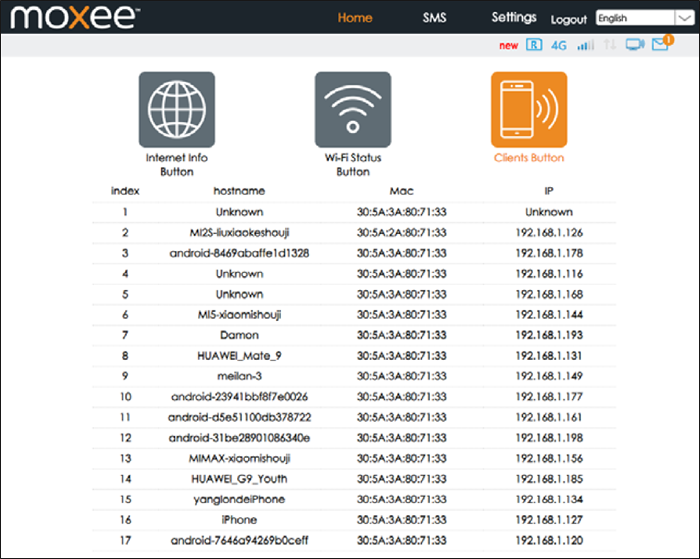Open the SMS menu
This screenshot has width=700, height=559.
point(434,18)
